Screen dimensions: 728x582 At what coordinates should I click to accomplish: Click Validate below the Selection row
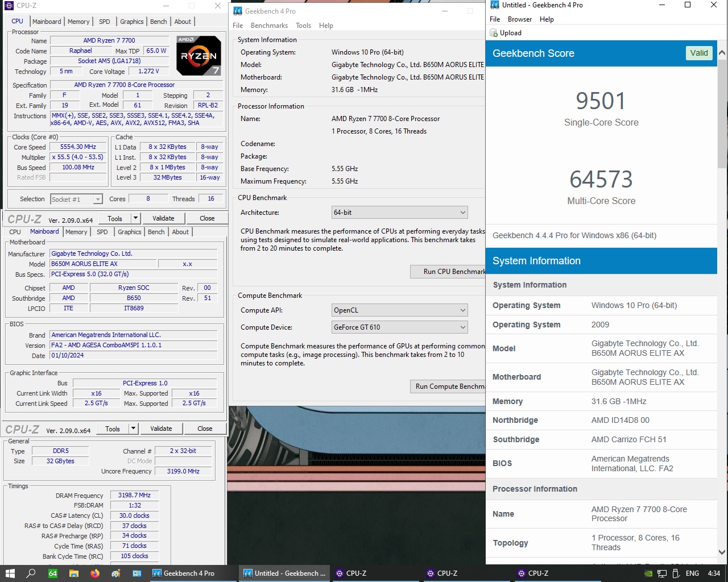163,218
